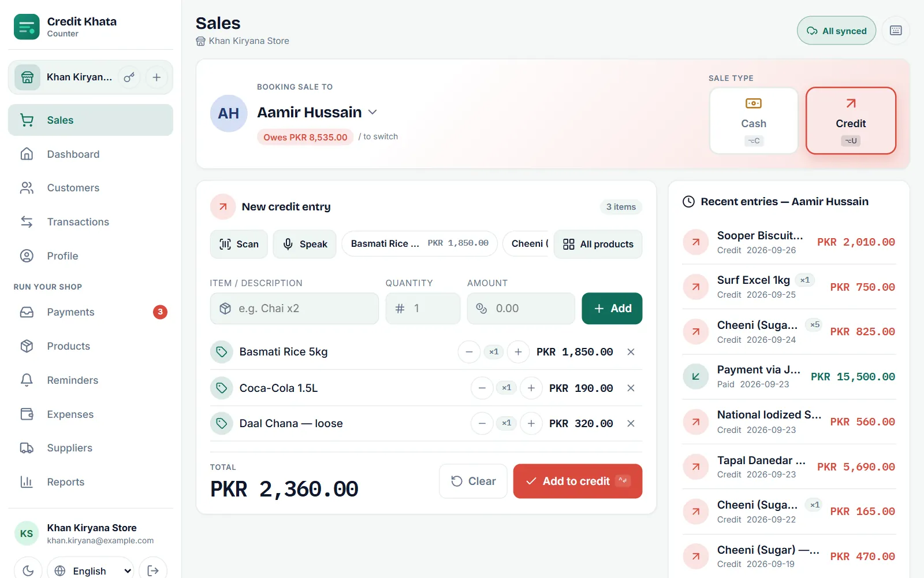Viewport: 924px width, 578px height.
Task: Open Payments with 3 pending
Action: (x=91, y=312)
